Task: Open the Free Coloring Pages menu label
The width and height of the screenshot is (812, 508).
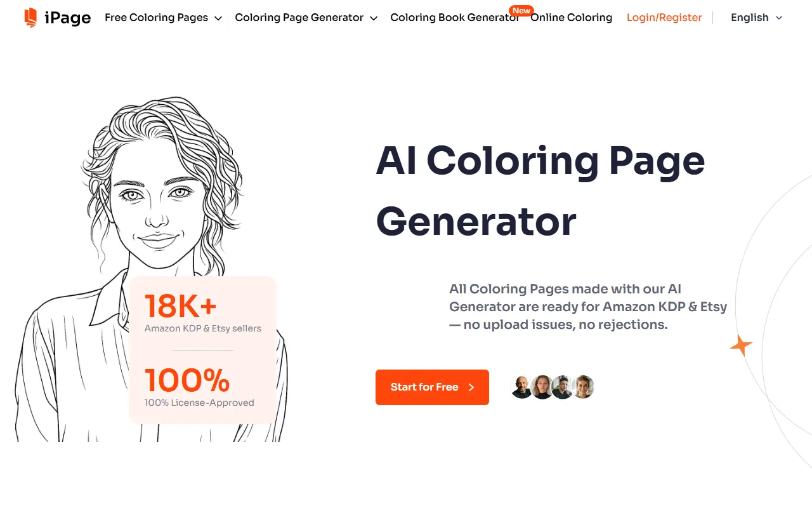Action: click(156, 18)
